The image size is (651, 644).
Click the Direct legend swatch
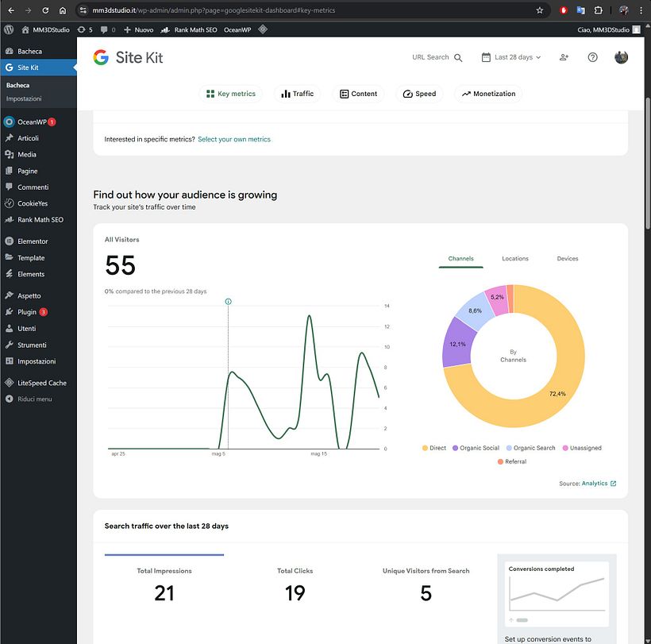click(x=425, y=448)
